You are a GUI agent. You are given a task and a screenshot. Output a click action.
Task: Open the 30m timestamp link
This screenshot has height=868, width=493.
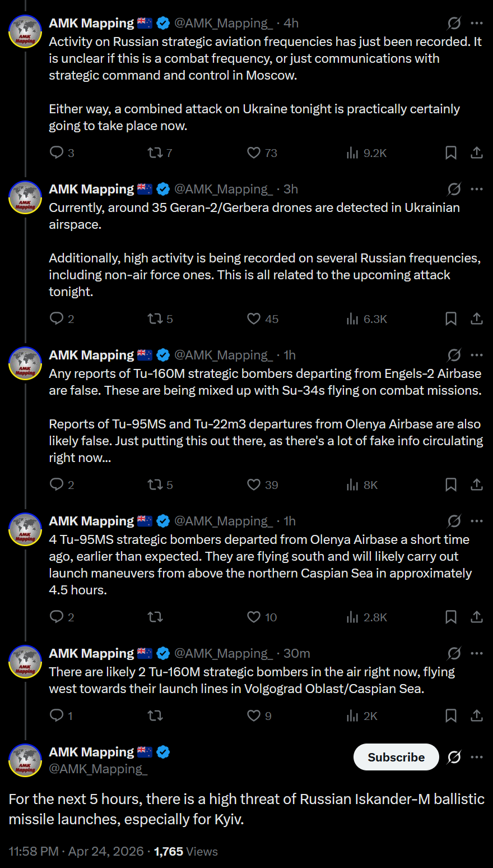click(296, 653)
